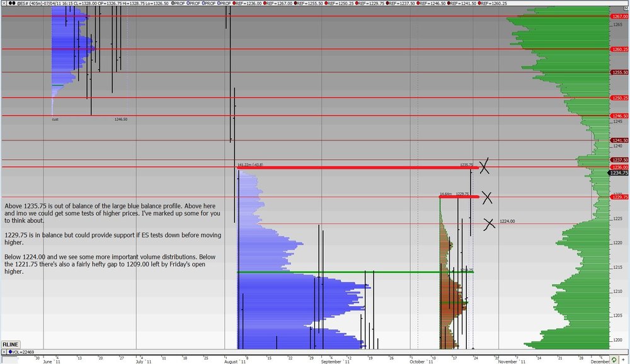This screenshot has height=364, width=630.
Task: Click the 1237.50 price tag on axis
Action: (x=619, y=160)
